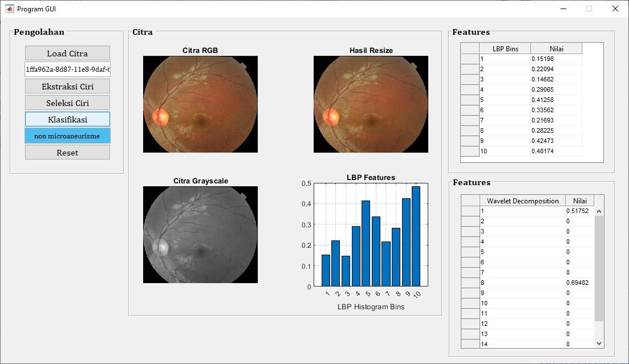Click the MATLAB icon in title bar

point(10,9)
